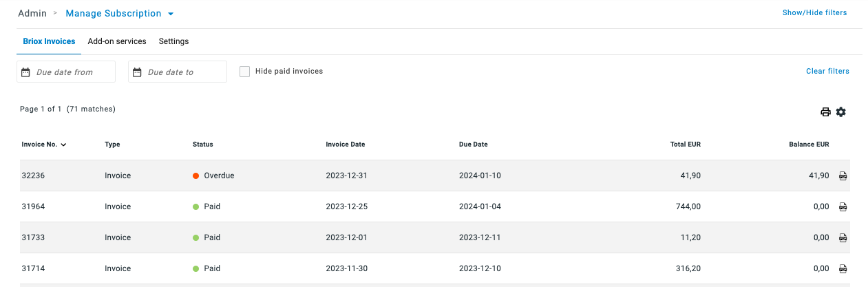Open PDF for invoice 31714
Screen dimensions: 868x287
click(843, 268)
